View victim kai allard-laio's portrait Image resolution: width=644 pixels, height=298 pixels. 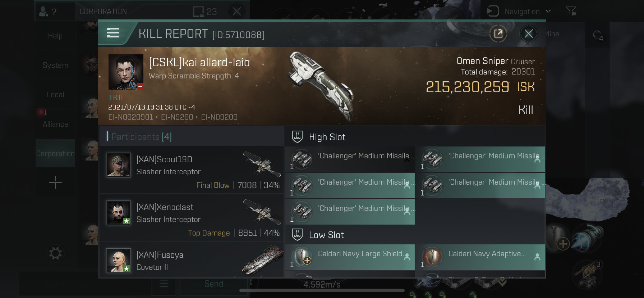[126, 72]
